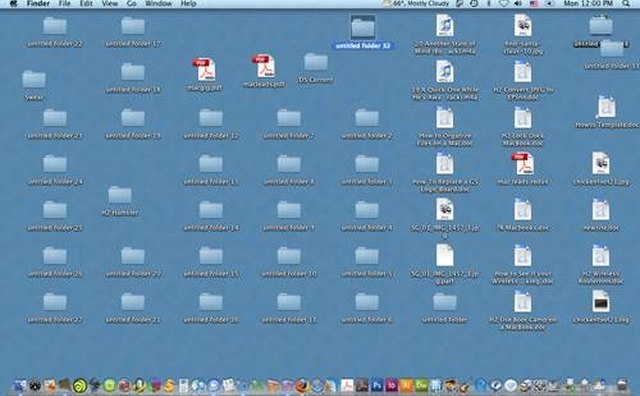Viewport: 640px width, 396px height.
Task: Click the Mon 12:00 PM clock
Action: coord(589,3)
